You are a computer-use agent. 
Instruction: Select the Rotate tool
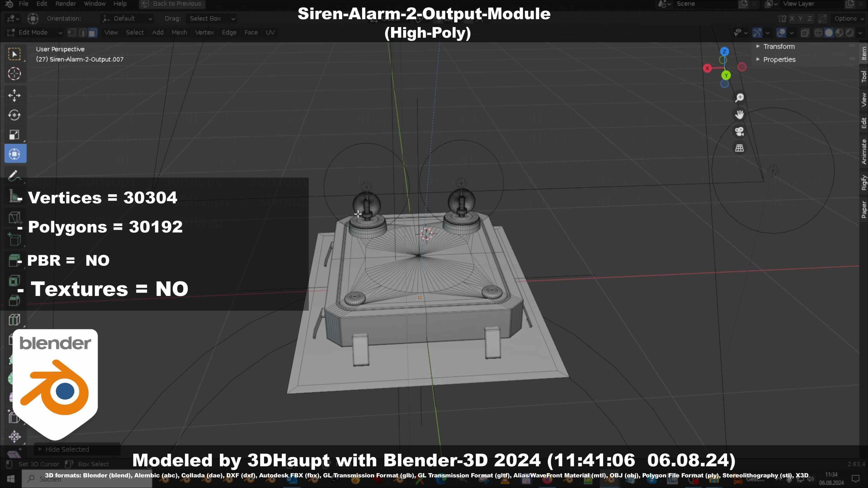pyautogui.click(x=14, y=115)
